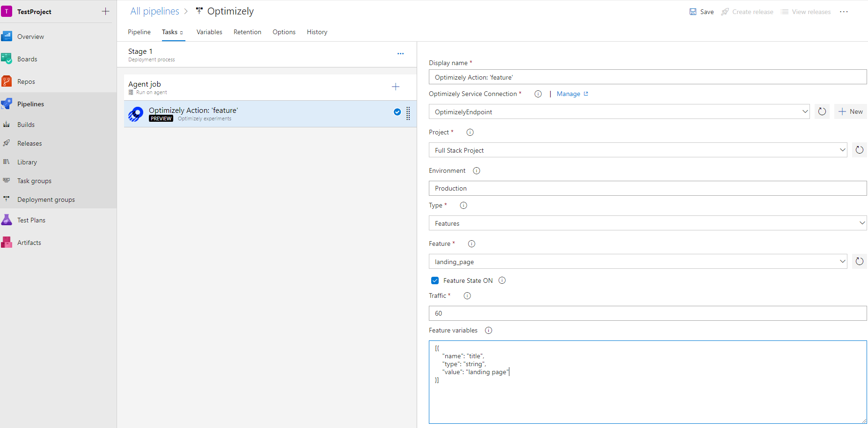This screenshot has width=868, height=428.
Task: Open the Boards sidebar icon
Action: [7, 59]
